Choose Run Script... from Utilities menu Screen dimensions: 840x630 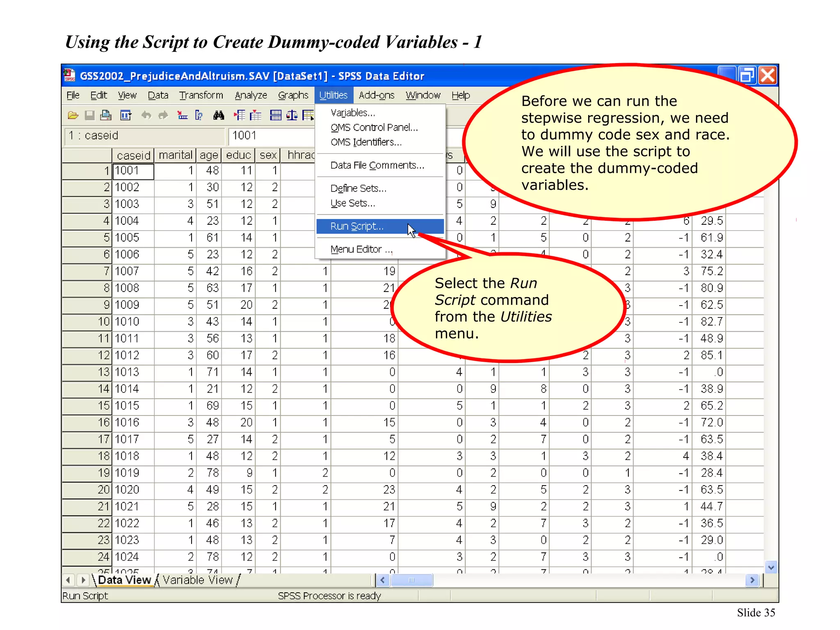pyautogui.click(x=380, y=226)
